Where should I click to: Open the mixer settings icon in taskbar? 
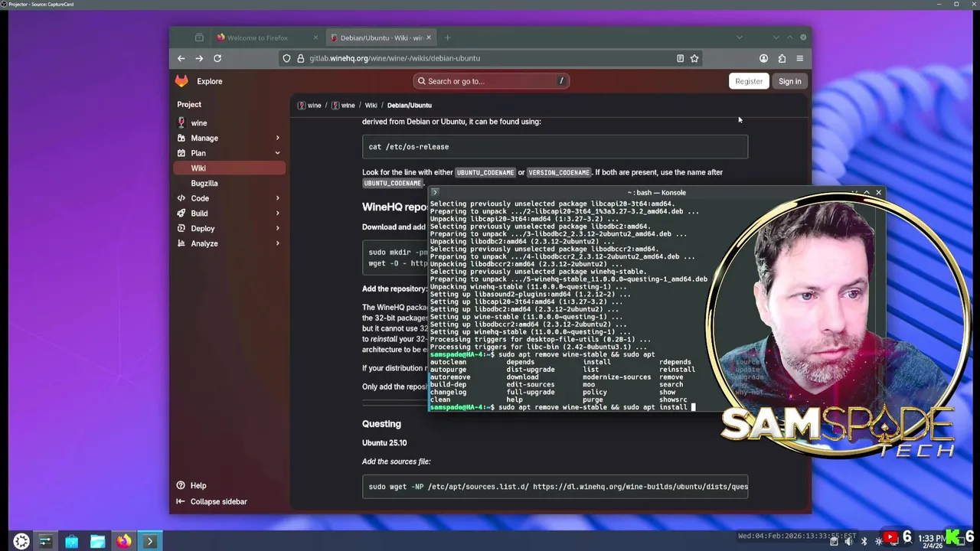coord(45,541)
